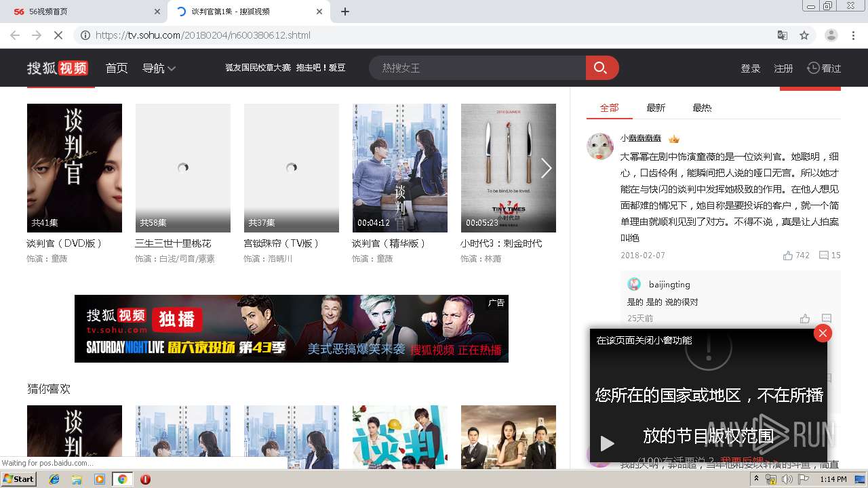Open 谈判官（DVD版）poster thumbnail

tap(75, 168)
